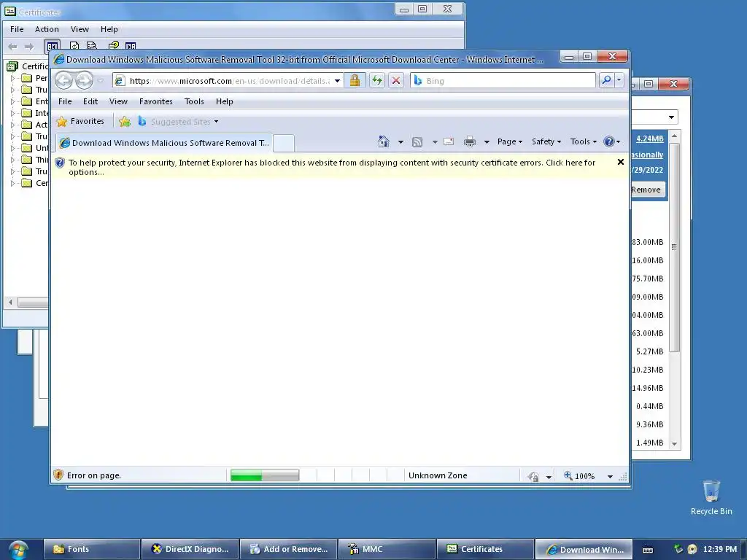747x560 pixels.
Task: Click Add to Favorites Bar star icon
Action: click(x=124, y=122)
